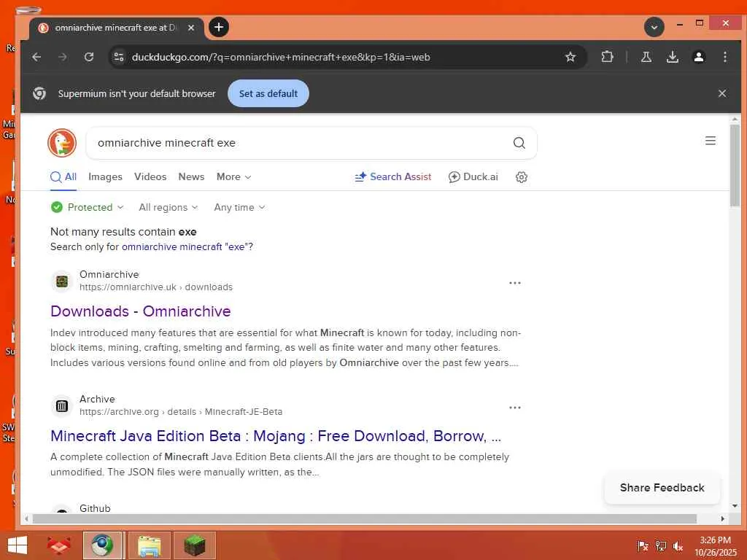This screenshot has height=560, width=747.
Task: Switch to the Videos tab
Action: pos(150,176)
